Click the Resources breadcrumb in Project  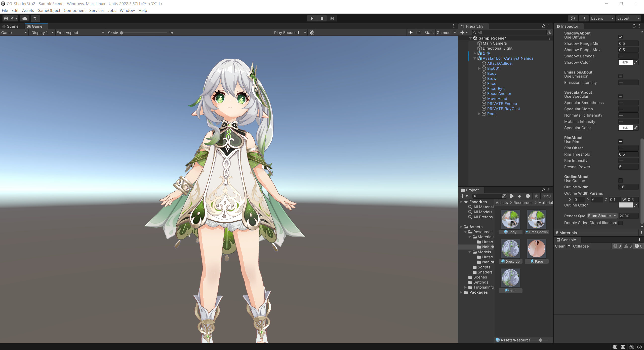click(x=523, y=203)
